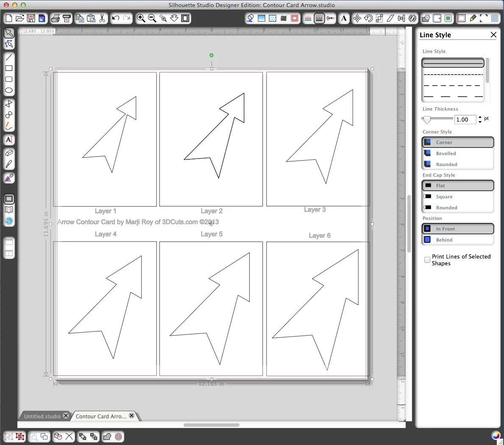This screenshot has height=445, width=504.
Task: Create a new document
Action: (x=8, y=18)
